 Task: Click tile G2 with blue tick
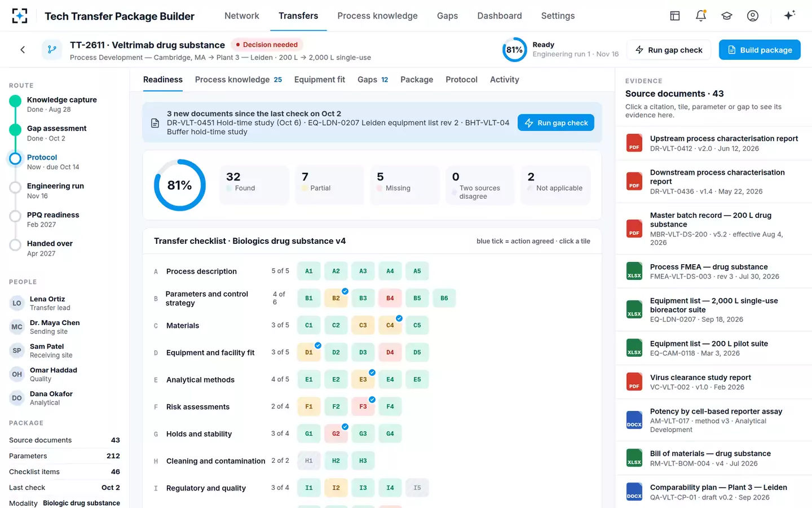336,433
